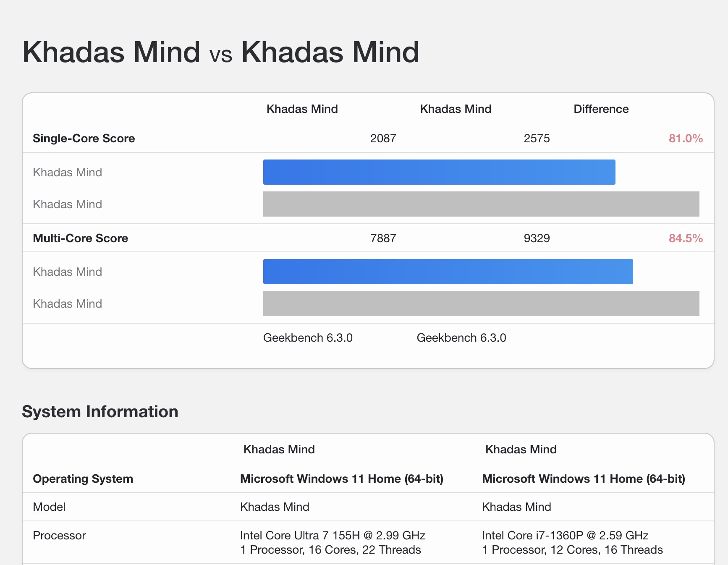Click the "vs" text in page title
This screenshot has width=728, height=565.
(220, 55)
